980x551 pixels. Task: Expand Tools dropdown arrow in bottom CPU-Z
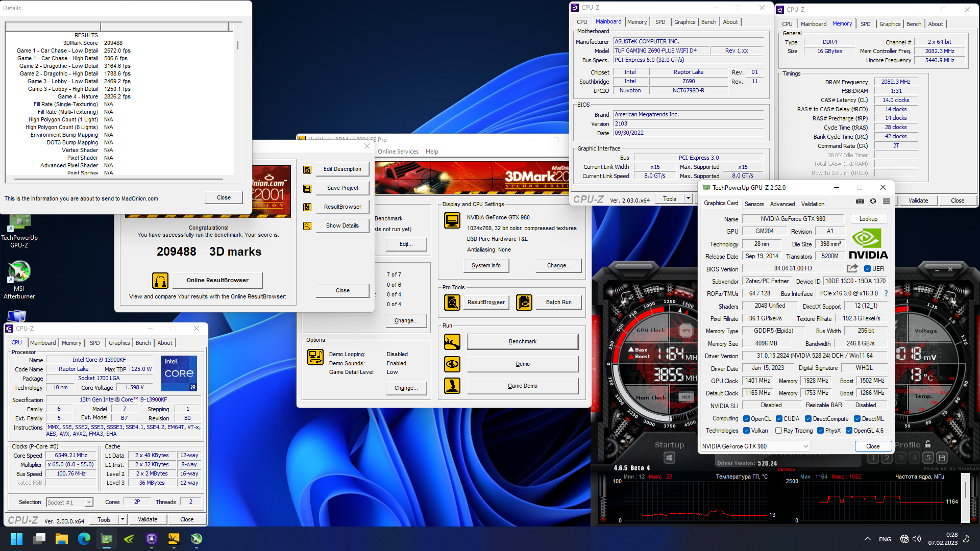coord(122,519)
